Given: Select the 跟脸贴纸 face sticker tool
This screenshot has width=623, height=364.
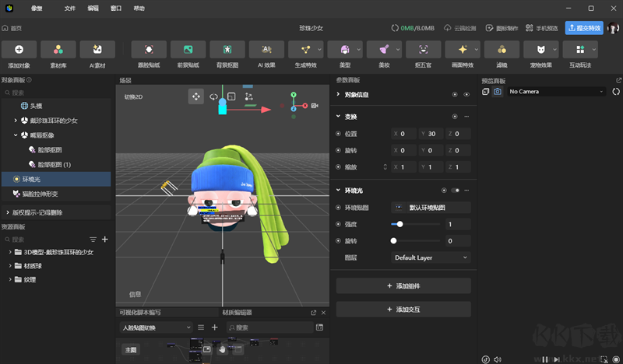Looking at the screenshot, I should tap(148, 50).
